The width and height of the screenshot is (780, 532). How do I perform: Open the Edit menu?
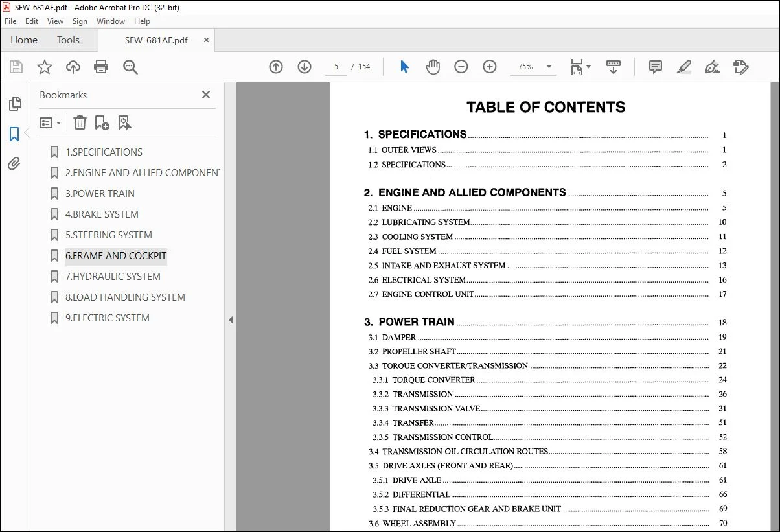[32, 21]
